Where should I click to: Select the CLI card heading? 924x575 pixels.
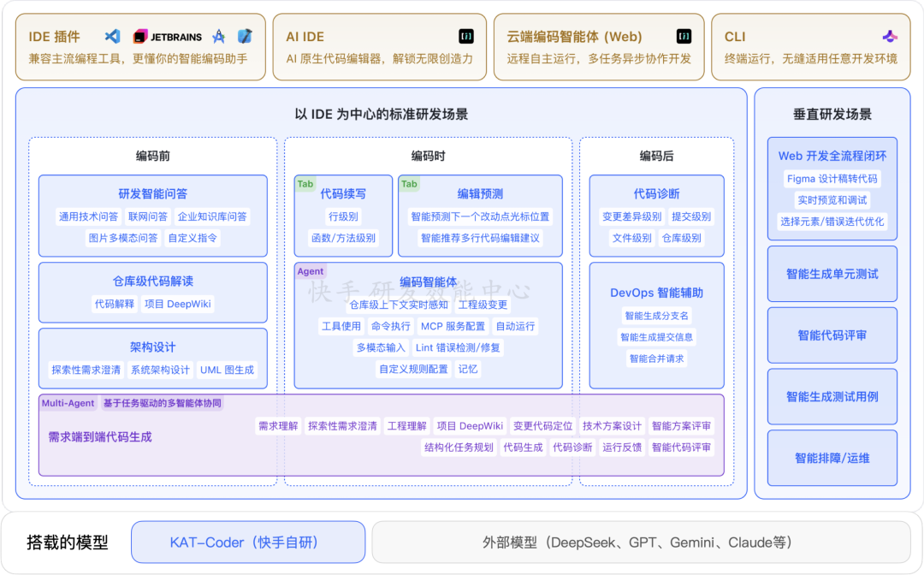(735, 37)
